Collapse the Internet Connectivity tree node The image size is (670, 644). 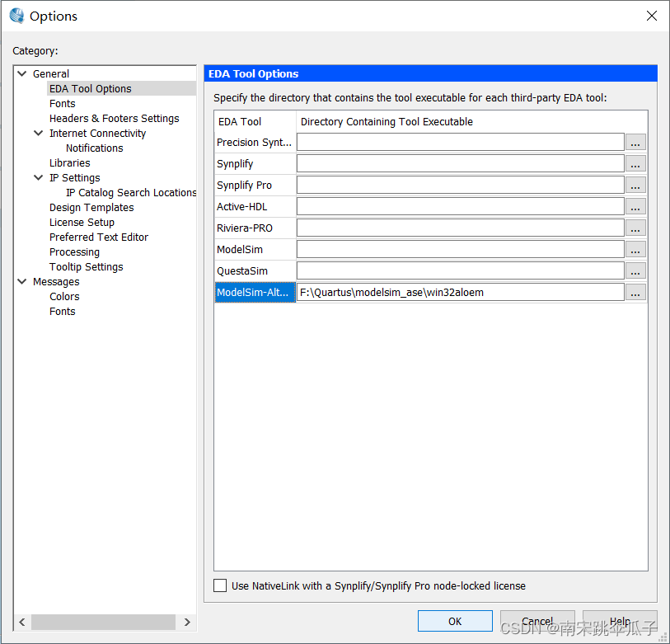(x=39, y=133)
